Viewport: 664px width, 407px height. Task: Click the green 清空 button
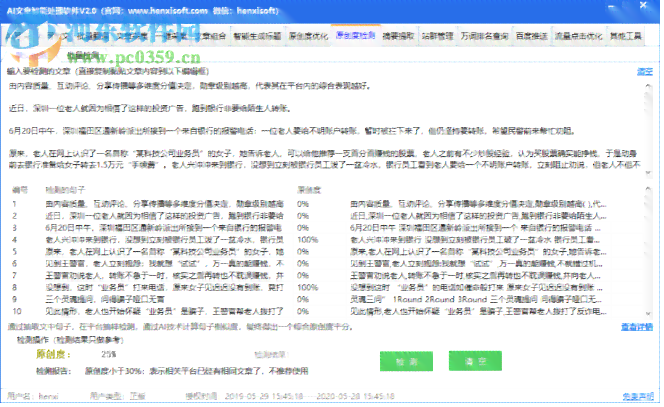click(476, 361)
